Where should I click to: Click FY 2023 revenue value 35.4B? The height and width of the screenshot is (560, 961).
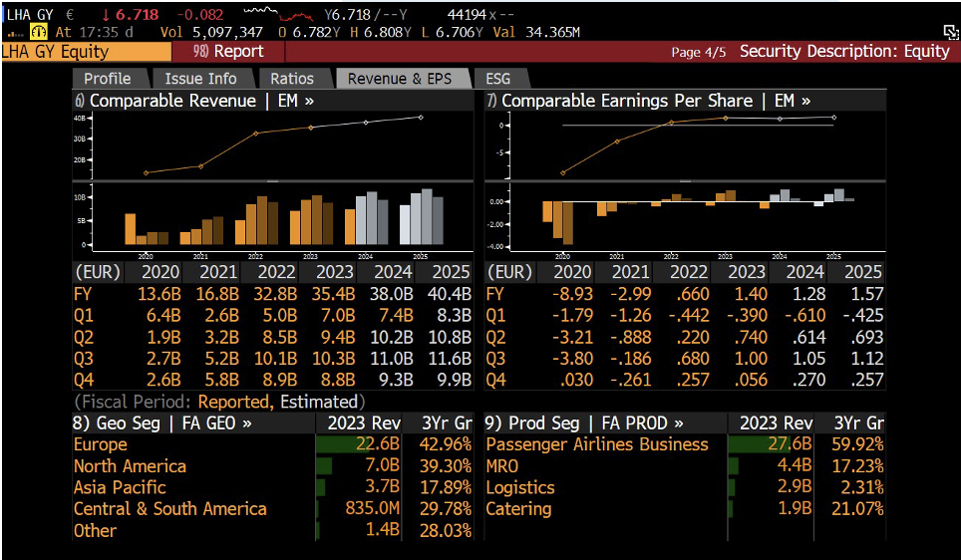[x=333, y=294]
